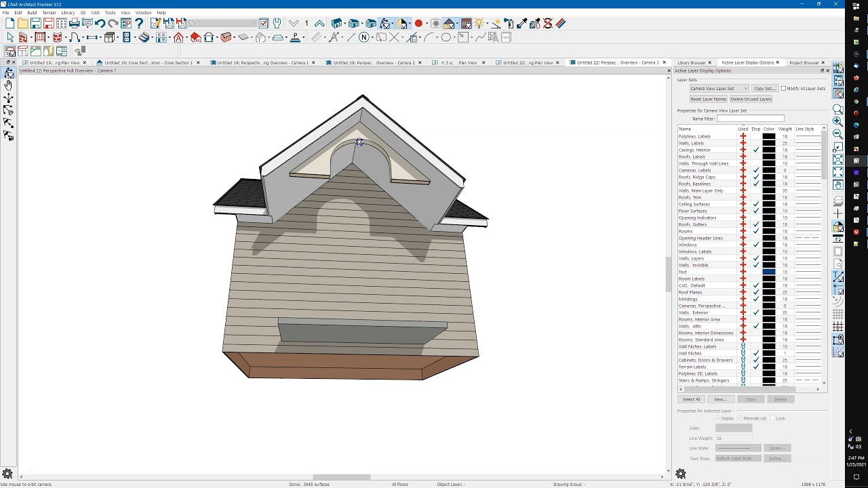Click the Dimension ruler tool icon

click(x=316, y=37)
